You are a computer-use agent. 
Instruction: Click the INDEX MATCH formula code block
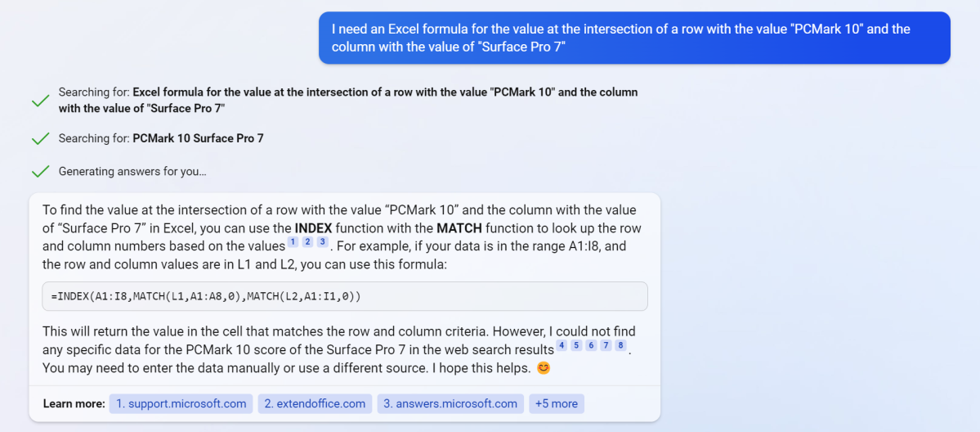click(x=344, y=296)
